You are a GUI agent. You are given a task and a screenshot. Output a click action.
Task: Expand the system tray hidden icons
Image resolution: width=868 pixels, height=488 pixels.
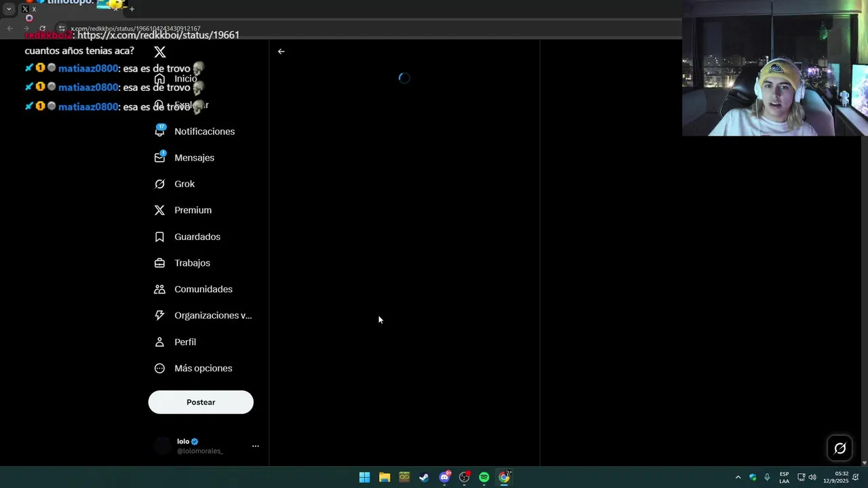point(738,477)
